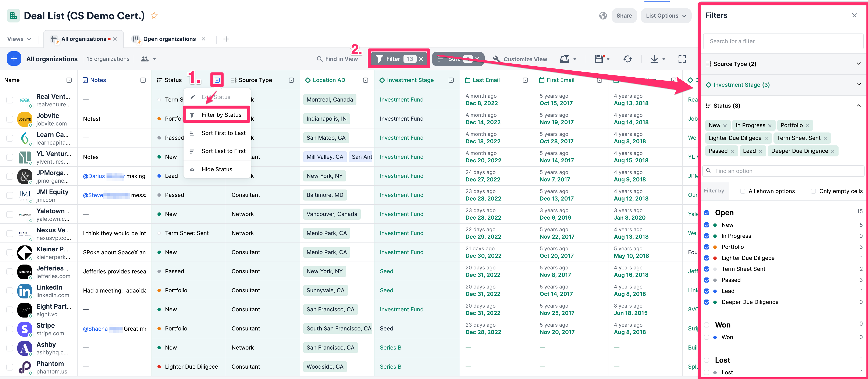The height and width of the screenshot is (379, 868).
Task: Switch to Open organizations tab
Action: [169, 39]
